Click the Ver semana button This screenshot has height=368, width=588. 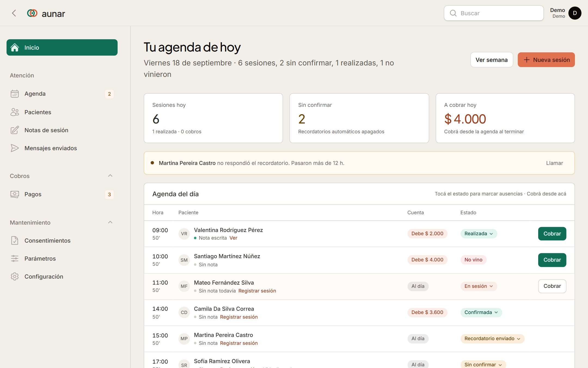pos(492,60)
